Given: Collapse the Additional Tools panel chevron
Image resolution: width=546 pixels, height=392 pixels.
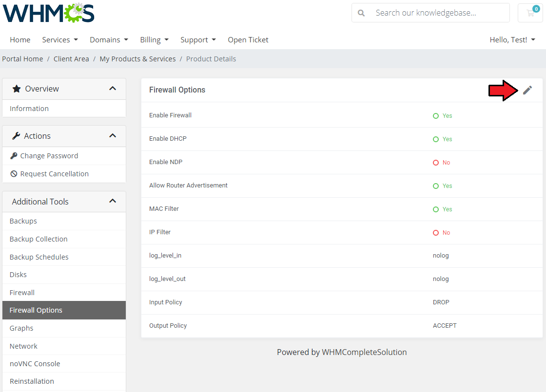Looking at the screenshot, I should pos(113,201).
